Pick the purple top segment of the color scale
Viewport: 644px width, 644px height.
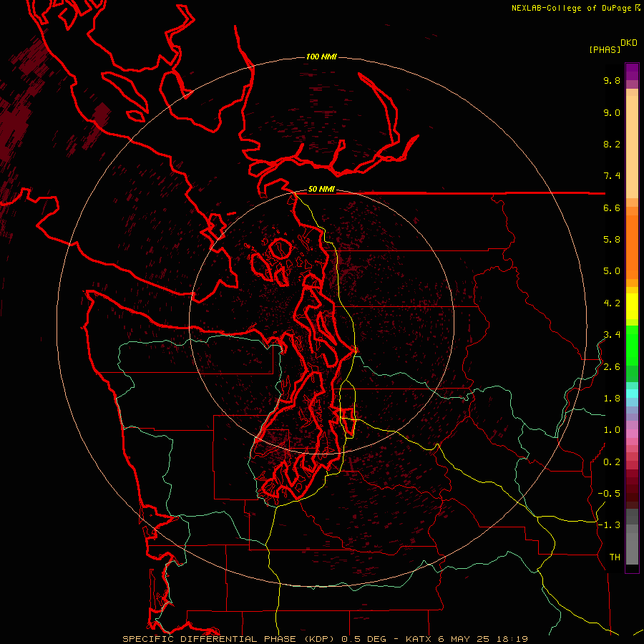click(632, 72)
